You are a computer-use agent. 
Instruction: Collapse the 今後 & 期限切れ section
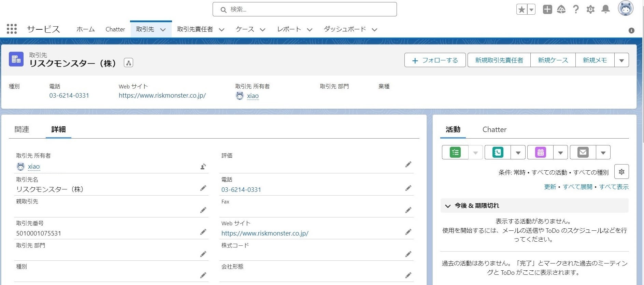click(448, 206)
